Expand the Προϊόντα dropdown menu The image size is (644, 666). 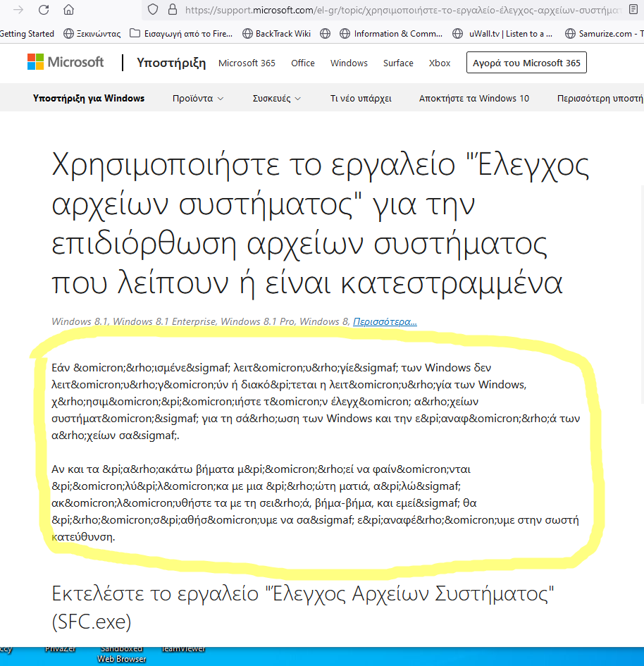point(198,98)
